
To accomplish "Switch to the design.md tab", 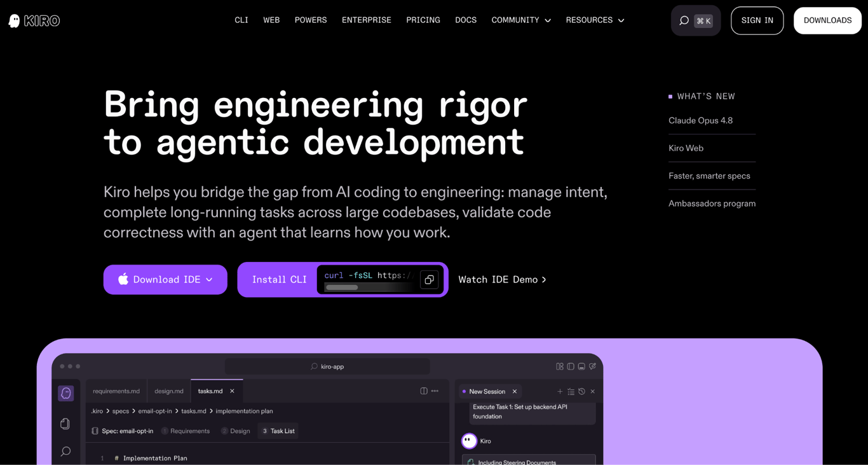I will point(169,391).
